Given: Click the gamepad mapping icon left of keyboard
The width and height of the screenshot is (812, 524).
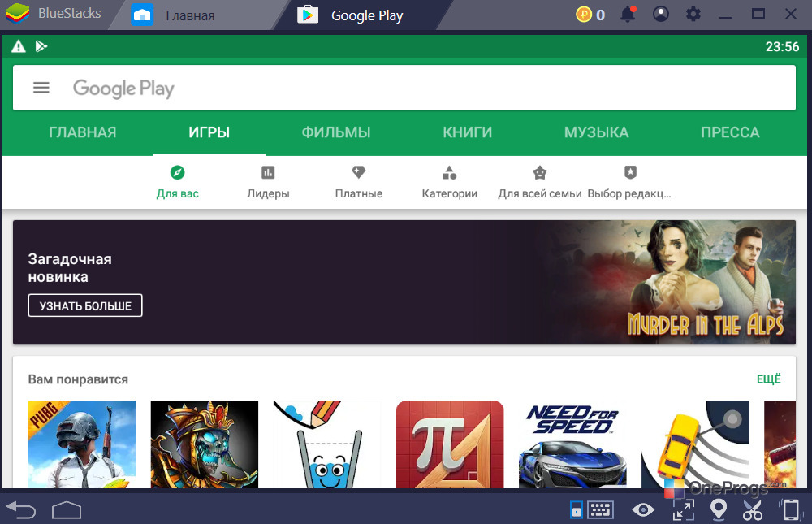Looking at the screenshot, I should tap(576, 510).
